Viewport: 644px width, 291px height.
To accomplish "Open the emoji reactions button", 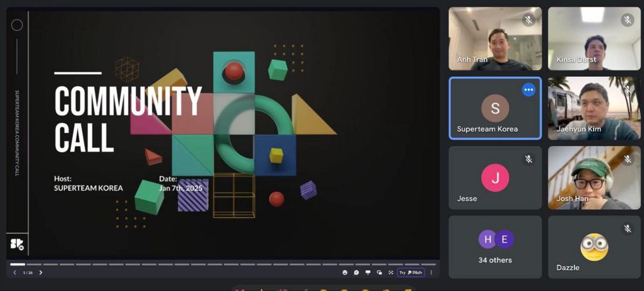I will pyautogui.click(x=345, y=272).
